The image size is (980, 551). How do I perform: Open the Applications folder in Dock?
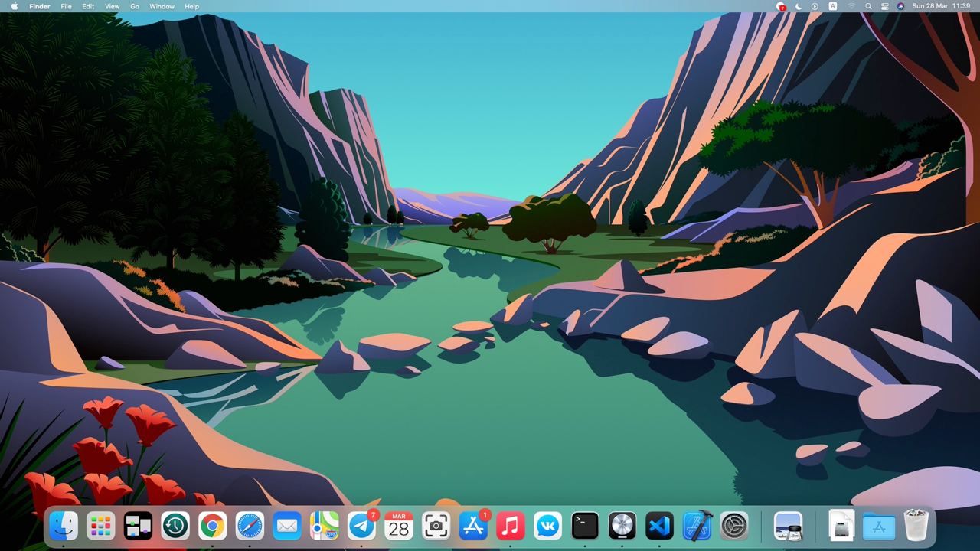coord(879,526)
